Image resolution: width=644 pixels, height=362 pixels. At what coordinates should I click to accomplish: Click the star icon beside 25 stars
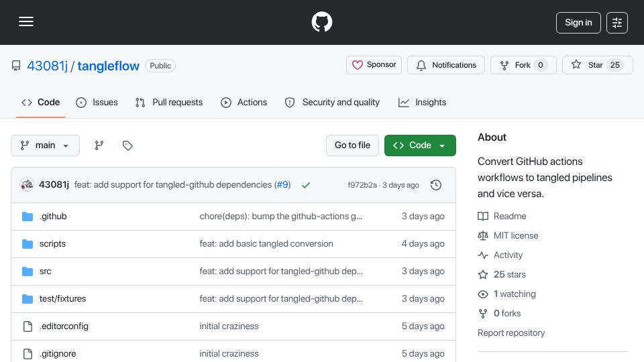[x=483, y=275]
